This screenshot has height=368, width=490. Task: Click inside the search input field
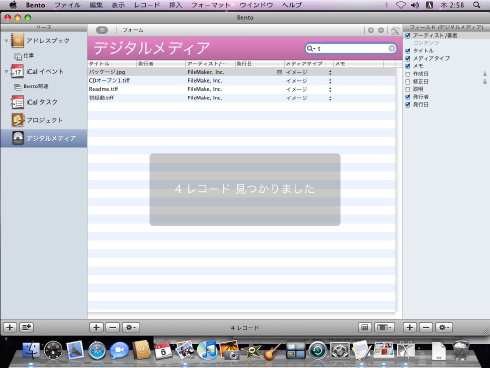tap(352, 49)
